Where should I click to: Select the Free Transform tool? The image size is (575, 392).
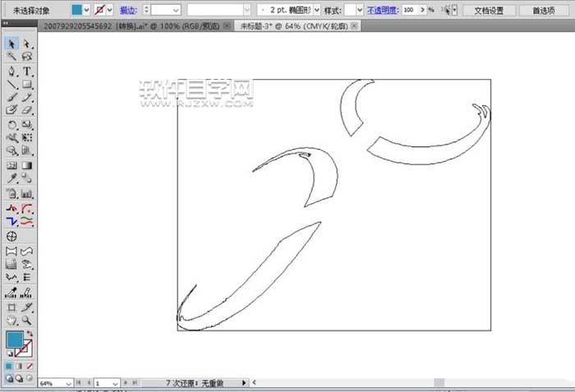coord(27,137)
